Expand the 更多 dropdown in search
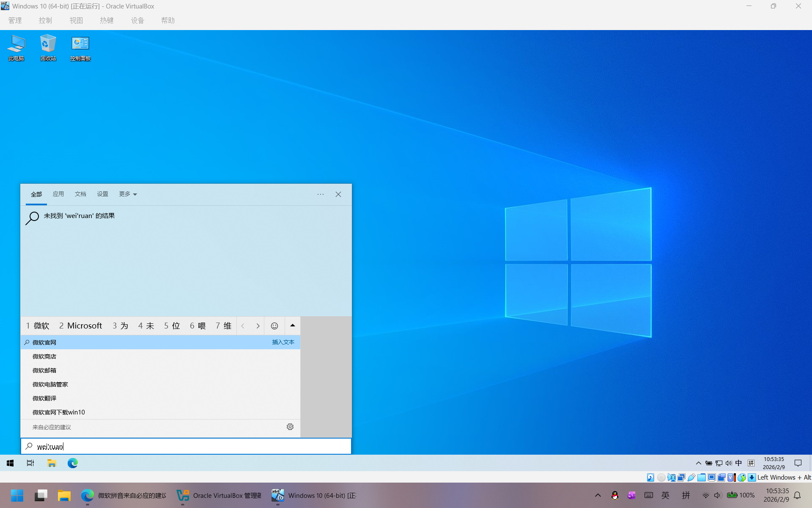The image size is (812, 508). pyautogui.click(x=128, y=194)
